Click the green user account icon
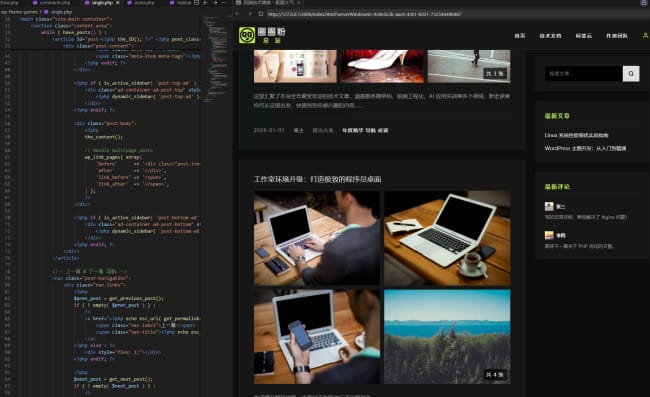650x397 pixels. 645,36
